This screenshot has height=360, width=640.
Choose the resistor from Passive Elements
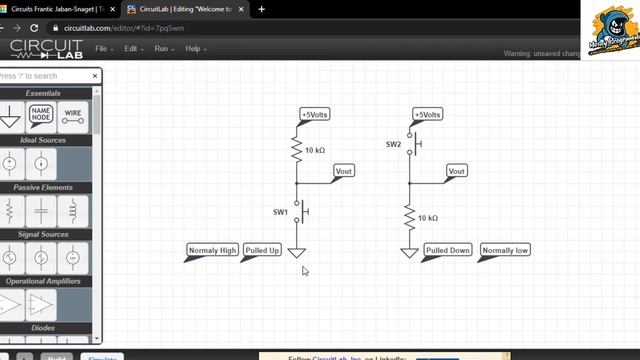(10, 211)
